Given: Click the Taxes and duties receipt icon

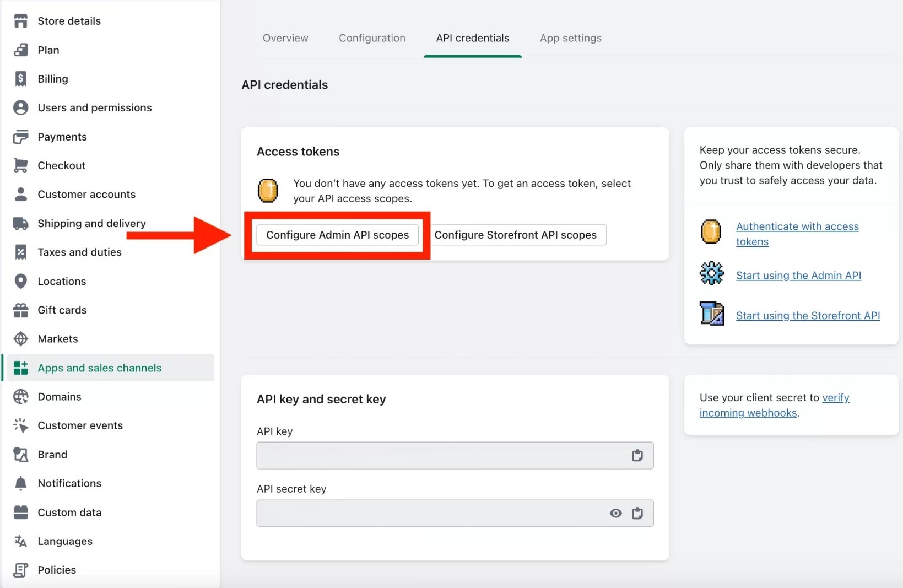Looking at the screenshot, I should click(x=20, y=252).
